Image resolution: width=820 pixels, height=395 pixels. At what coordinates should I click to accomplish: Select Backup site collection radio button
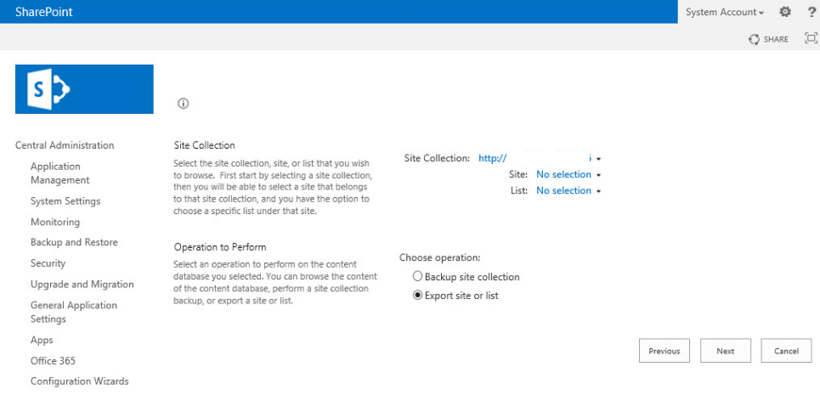pyautogui.click(x=417, y=276)
